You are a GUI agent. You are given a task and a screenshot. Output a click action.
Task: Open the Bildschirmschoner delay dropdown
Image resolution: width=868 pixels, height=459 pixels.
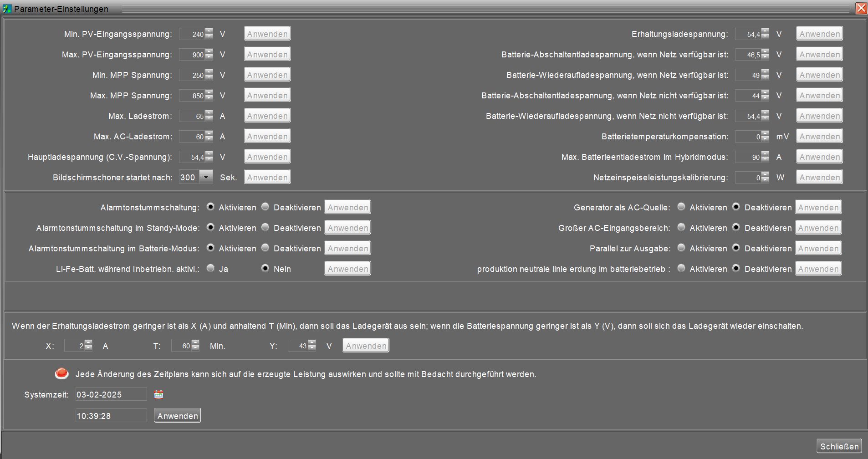pyautogui.click(x=206, y=177)
